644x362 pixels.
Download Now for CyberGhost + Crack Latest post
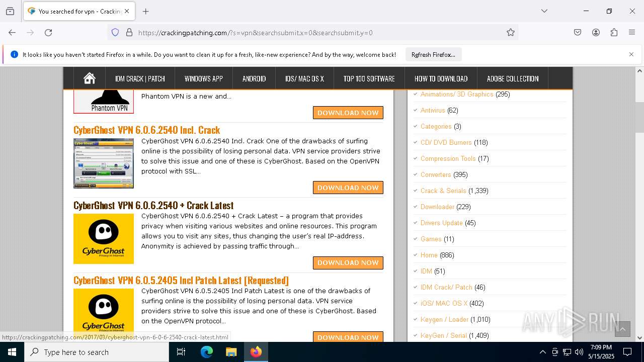pyautogui.click(x=348, y=262)
